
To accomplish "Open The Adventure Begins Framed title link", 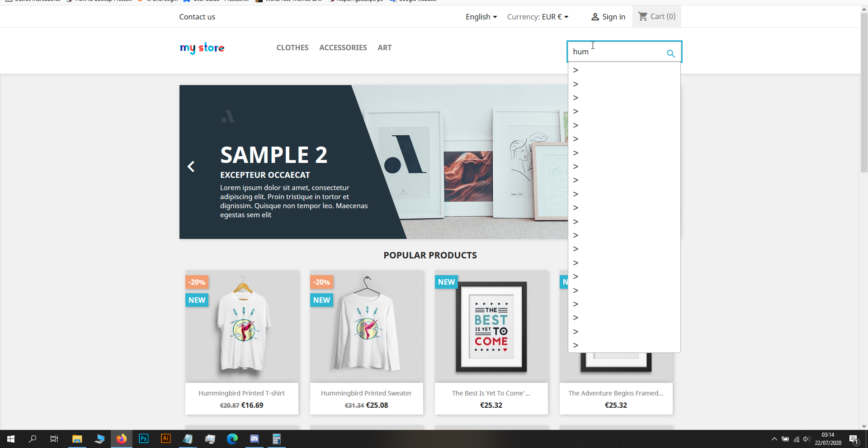I will 616,393.
